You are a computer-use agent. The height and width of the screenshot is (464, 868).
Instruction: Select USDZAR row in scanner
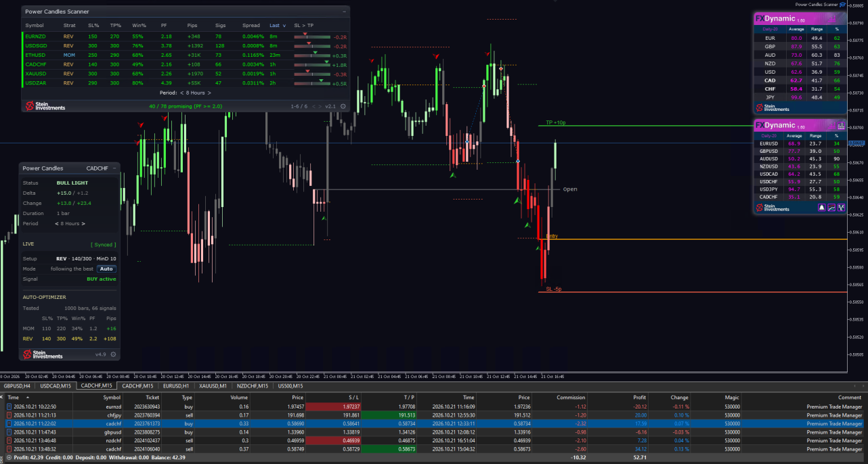pos(186,83)
